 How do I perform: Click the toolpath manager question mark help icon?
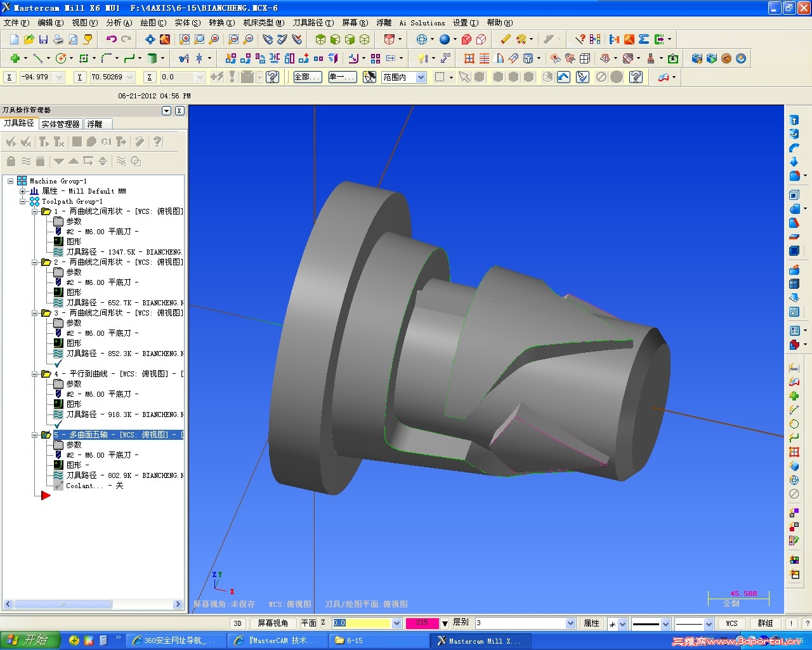point(157,142)
